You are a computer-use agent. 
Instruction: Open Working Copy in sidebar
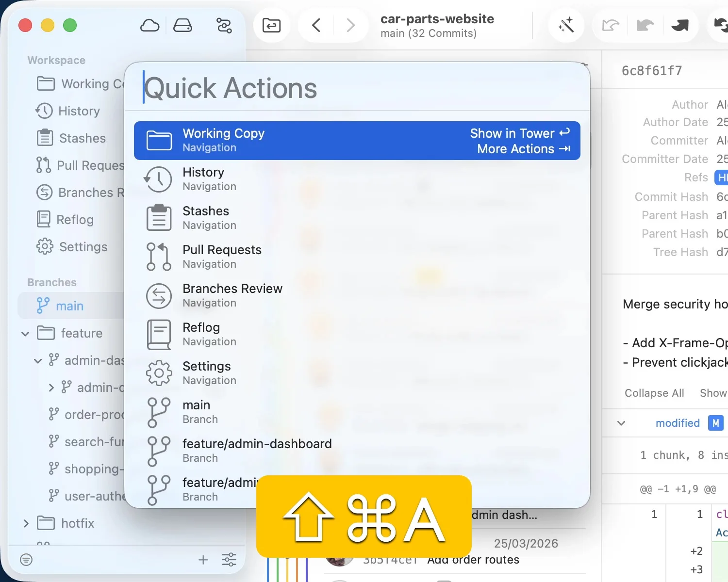[80, 84]
